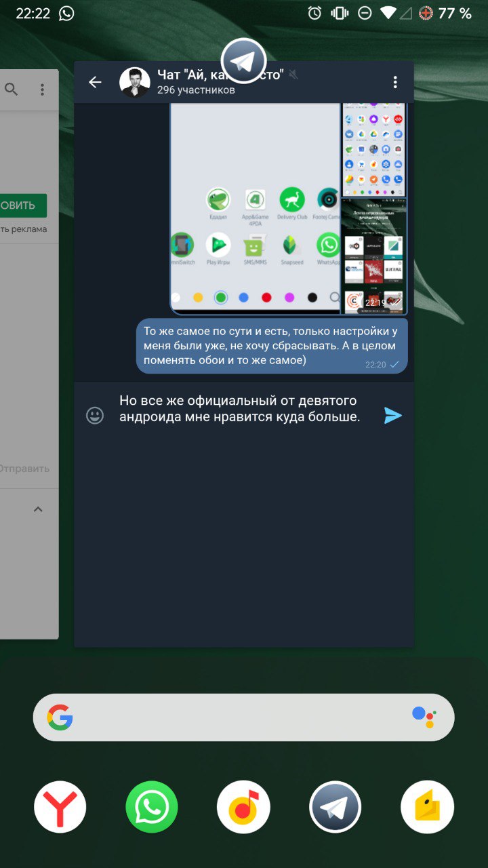Tap the Wi-Fi status icon
The image size is (488, 868).
[388, 14]
